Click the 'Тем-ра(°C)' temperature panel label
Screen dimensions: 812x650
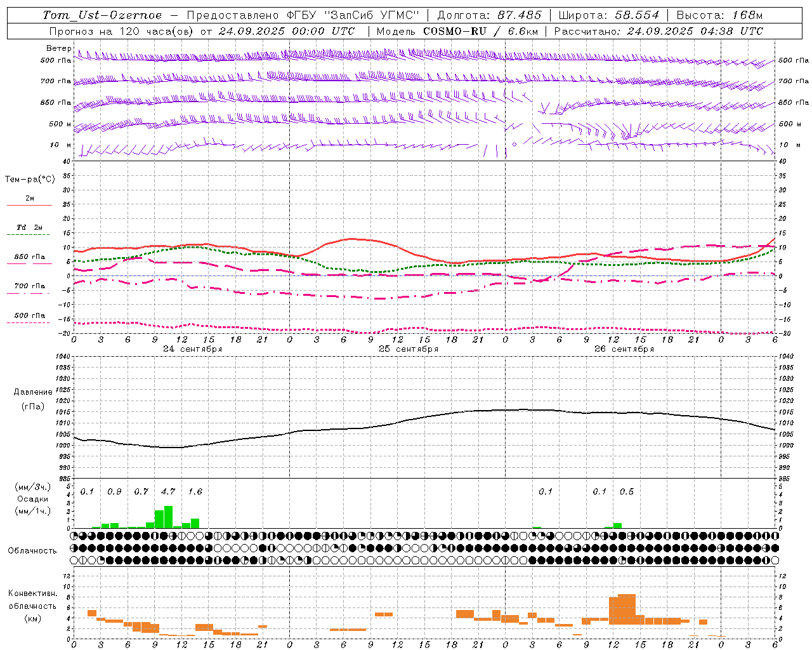coord(30,179)
